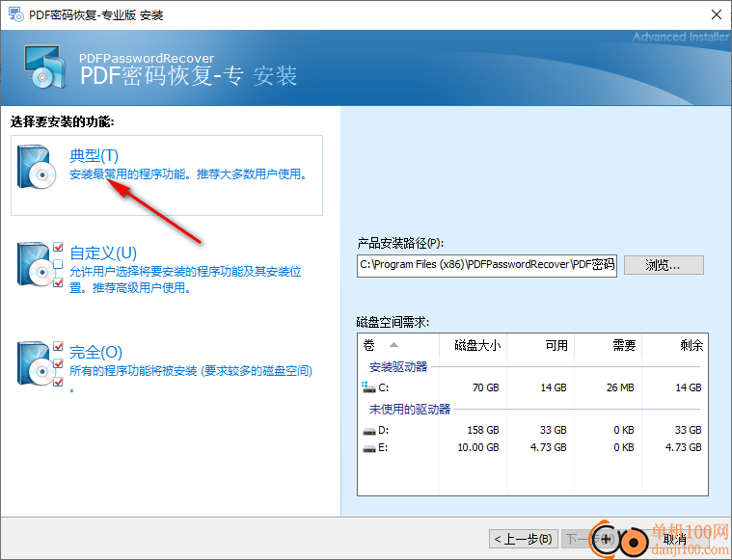The width and height of the screenshot is (732, 560).
Task: Sort by 卷 column header
Action: 398,345
